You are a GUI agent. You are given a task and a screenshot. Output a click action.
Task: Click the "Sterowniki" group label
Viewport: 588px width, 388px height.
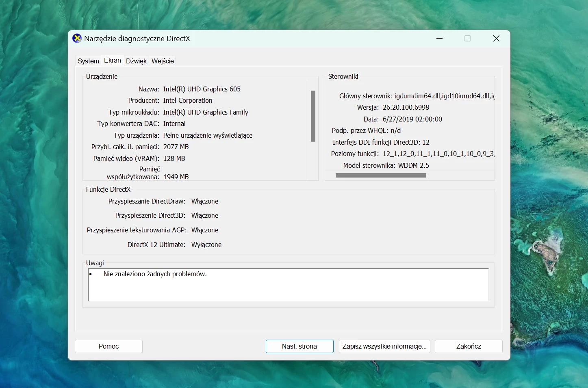[343, 76]
